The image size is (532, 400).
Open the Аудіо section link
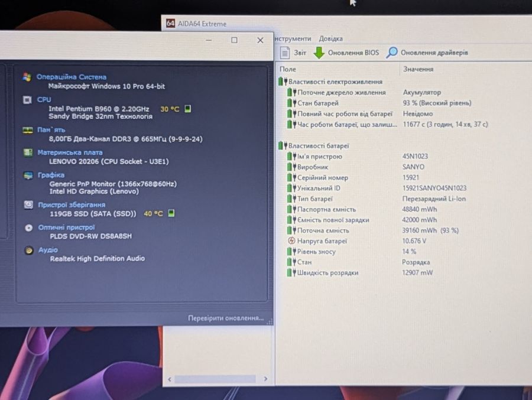tap(48, 250)
